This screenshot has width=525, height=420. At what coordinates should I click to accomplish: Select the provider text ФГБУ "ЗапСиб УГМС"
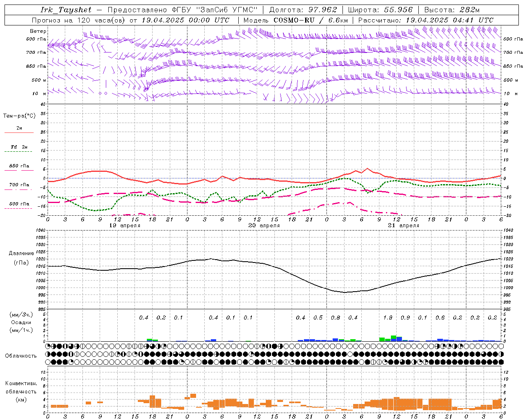(x=215, y=10)
